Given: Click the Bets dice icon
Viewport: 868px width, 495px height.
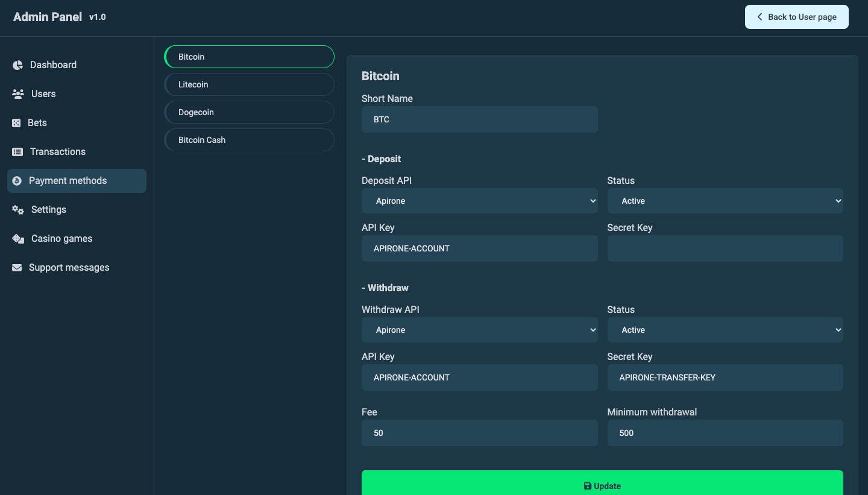Looking at the screenshot, I should pos(17,122).
